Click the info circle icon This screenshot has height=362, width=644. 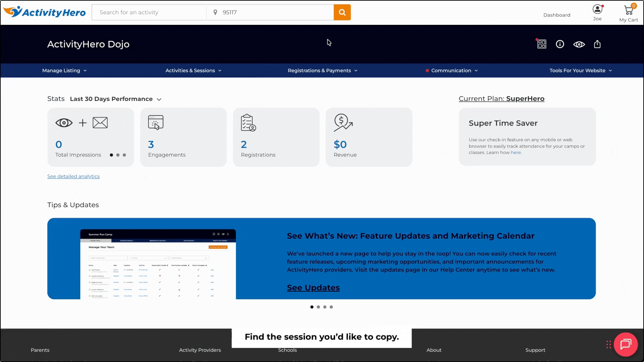click(x=560, y=44)
